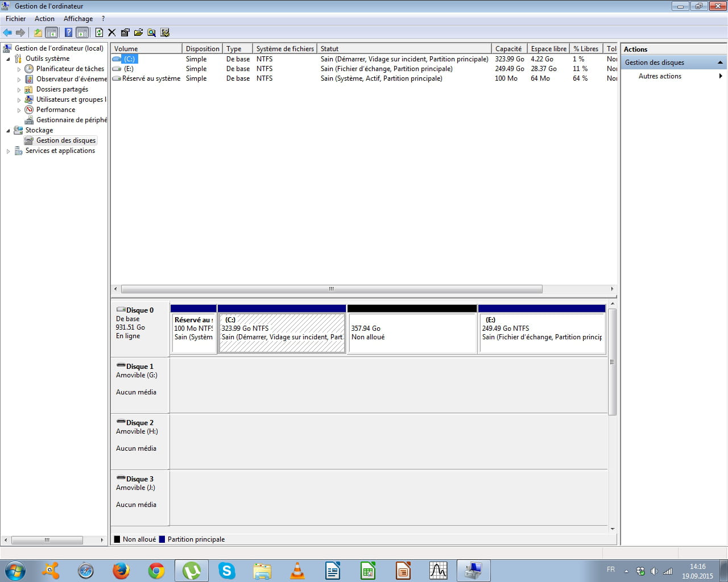Select the (E:) volume row in list
The height and width of the screenshot is (582, 728).
[x=364, y=69]
